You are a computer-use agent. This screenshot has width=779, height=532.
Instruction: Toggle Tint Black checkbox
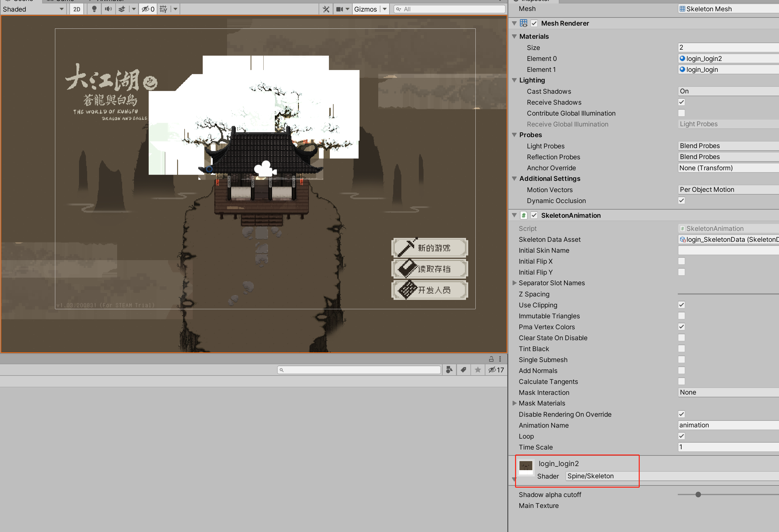click(x=682, y=349)
